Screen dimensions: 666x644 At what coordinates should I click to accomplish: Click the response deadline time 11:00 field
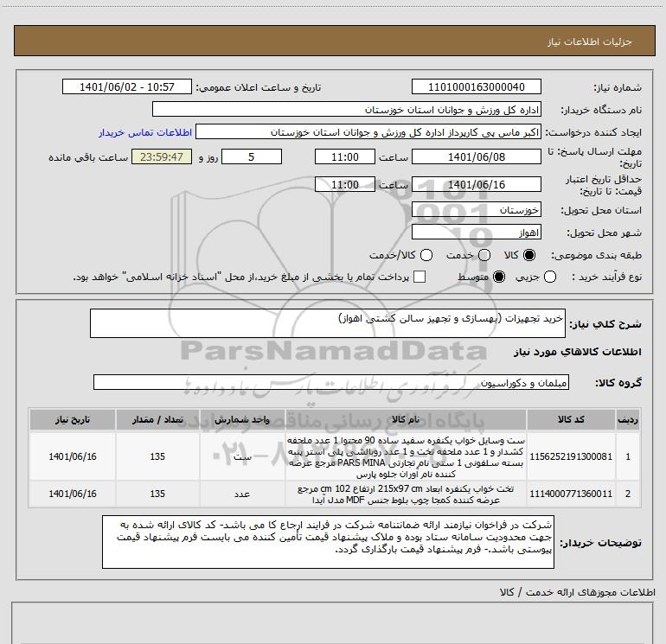[x=345, y=156]
